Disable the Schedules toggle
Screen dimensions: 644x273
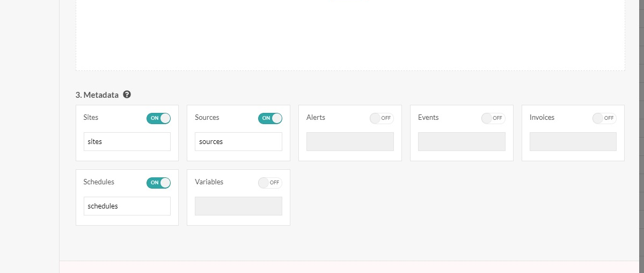tap(158, 183)
